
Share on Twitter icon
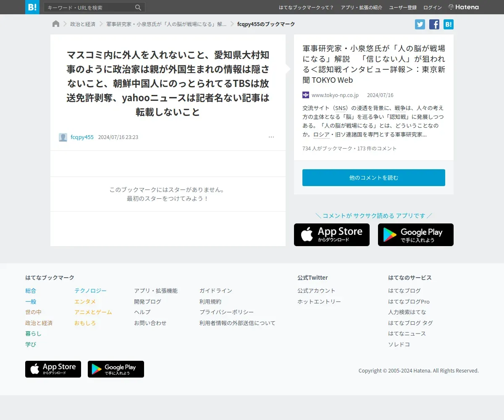point(420,24)
